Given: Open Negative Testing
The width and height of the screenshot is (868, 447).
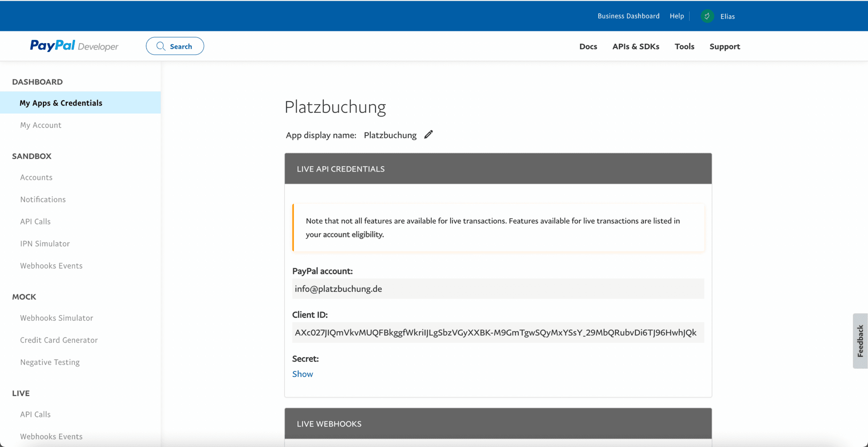Looking at the screenshot, I should coord(50,362).
